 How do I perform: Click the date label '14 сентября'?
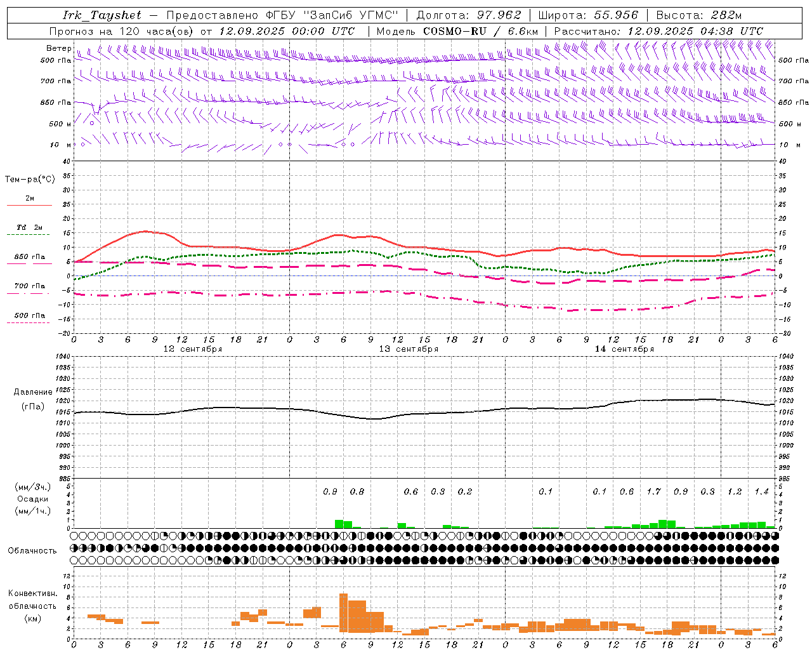tap(624, 349)
